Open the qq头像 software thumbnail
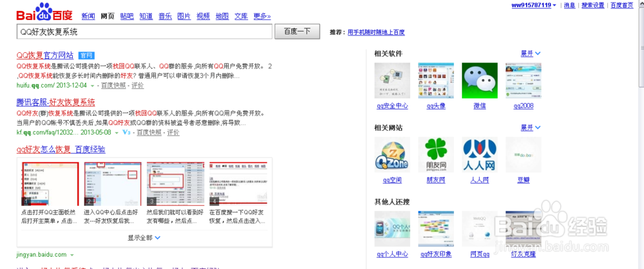This screenshot has width=644, height=269. [x=436, y=80]
